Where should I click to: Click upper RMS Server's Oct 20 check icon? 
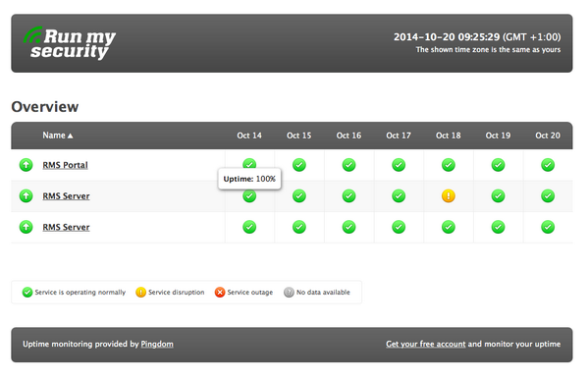tap(548, 195)
